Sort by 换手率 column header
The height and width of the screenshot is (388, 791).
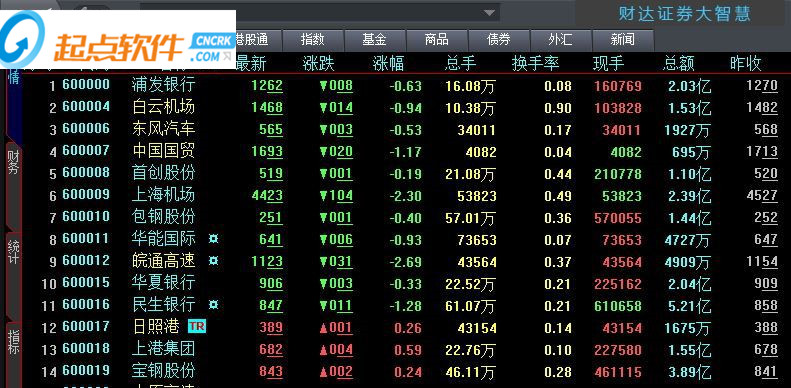click(x=536, y=64)
